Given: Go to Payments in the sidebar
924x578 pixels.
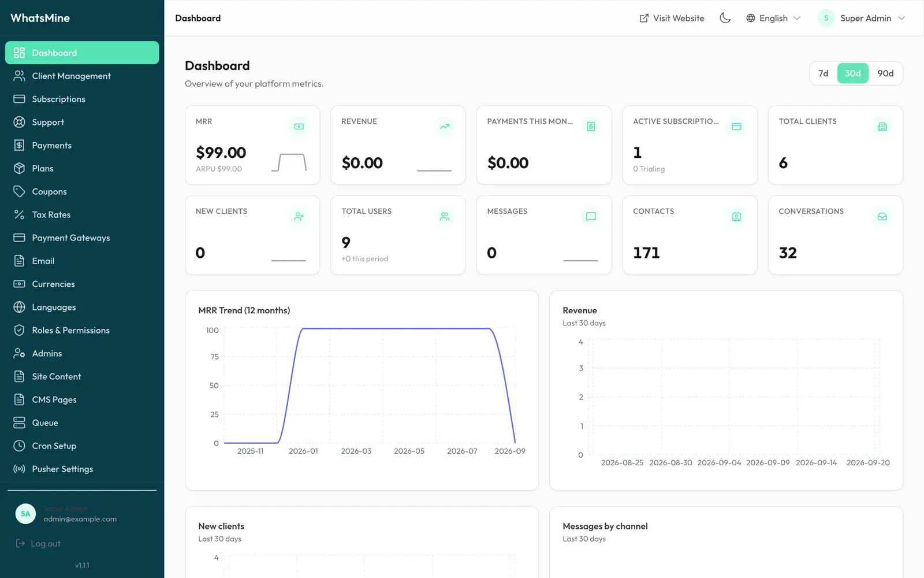Looking at the screenshot, I should [x=82, y=145].
